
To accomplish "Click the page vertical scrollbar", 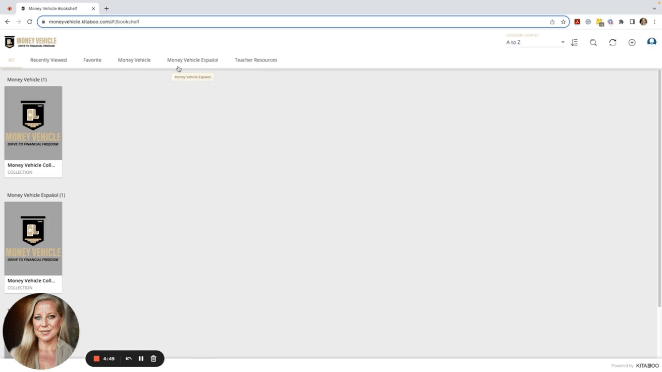I will [659, 188].
